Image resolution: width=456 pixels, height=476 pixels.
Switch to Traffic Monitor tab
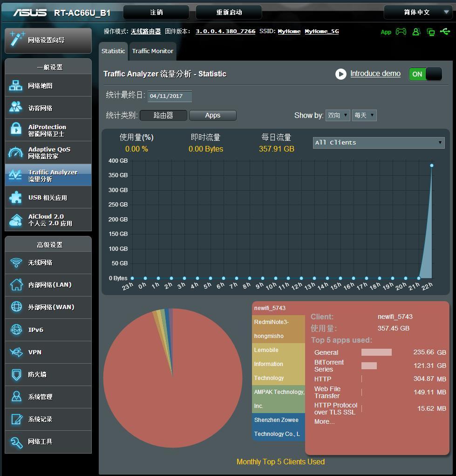(x=153, y=51)
